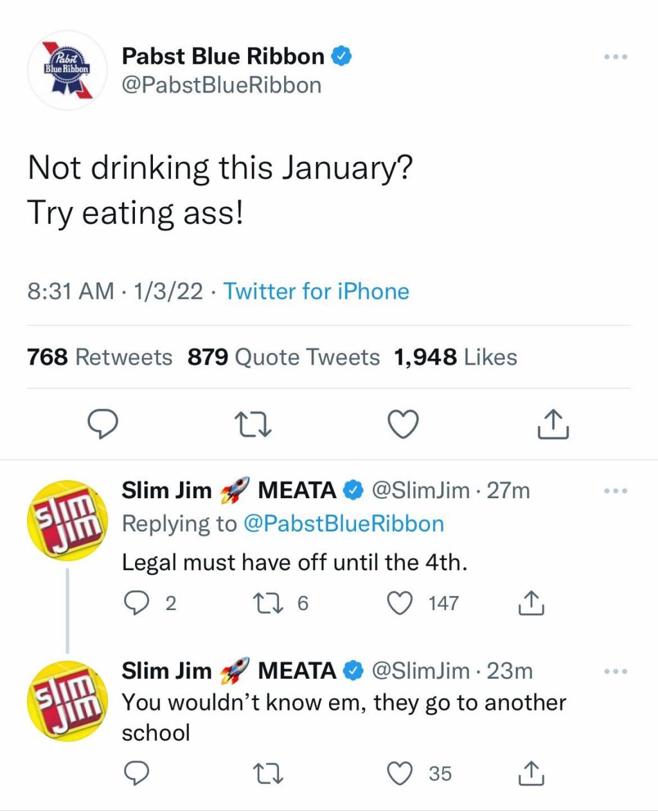Open the 'Twitter for iPhone' source link
The height and width of the screenshot is (812, 658).
pos(316,291)
